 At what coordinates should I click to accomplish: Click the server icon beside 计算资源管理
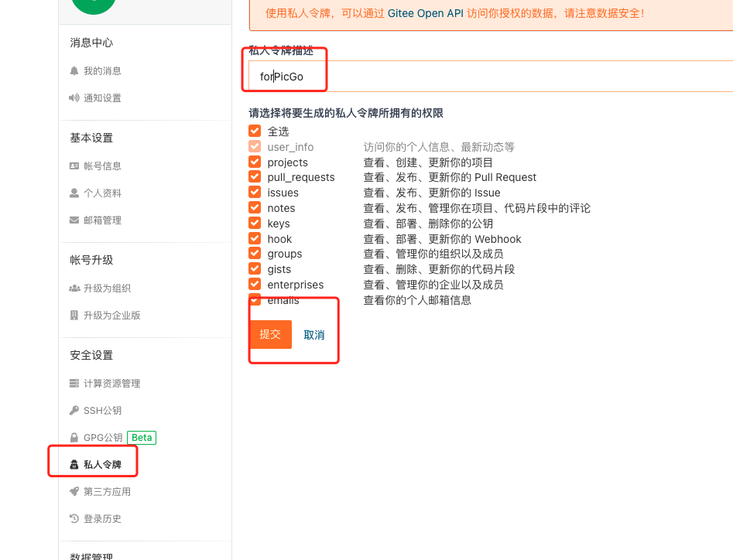(x=74, y=384)
